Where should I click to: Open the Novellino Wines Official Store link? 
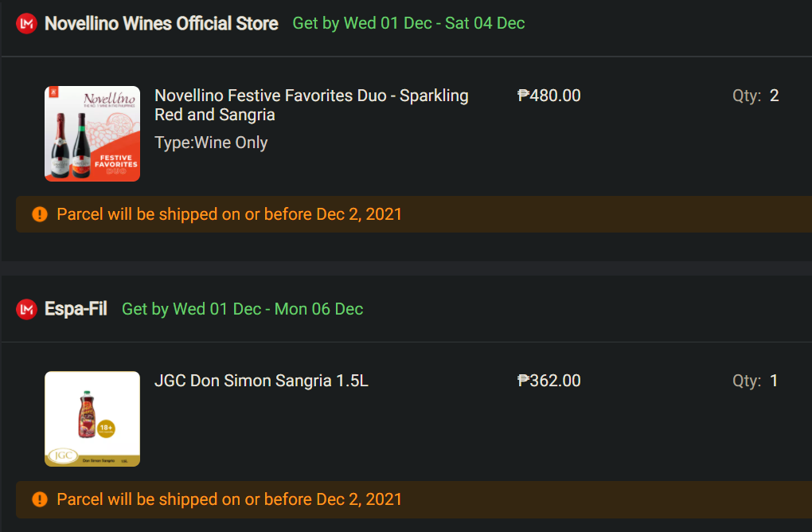(162, 24)
